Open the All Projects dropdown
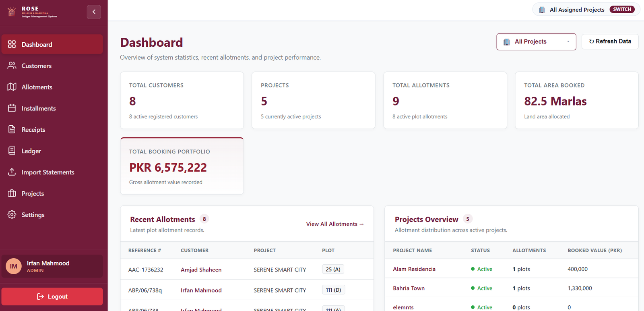Viewport: 644px width, 311px height. [536, 41]
